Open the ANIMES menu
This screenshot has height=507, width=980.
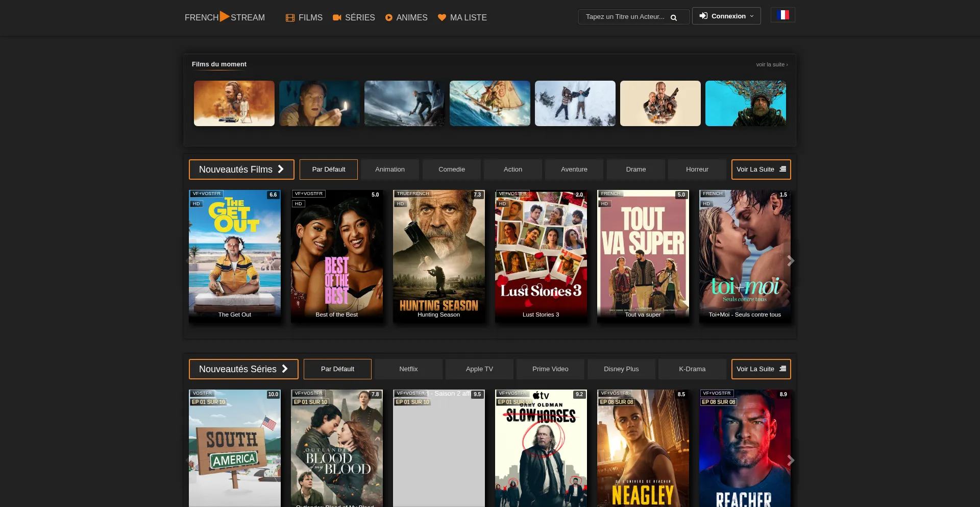click(x=406, y=18)
